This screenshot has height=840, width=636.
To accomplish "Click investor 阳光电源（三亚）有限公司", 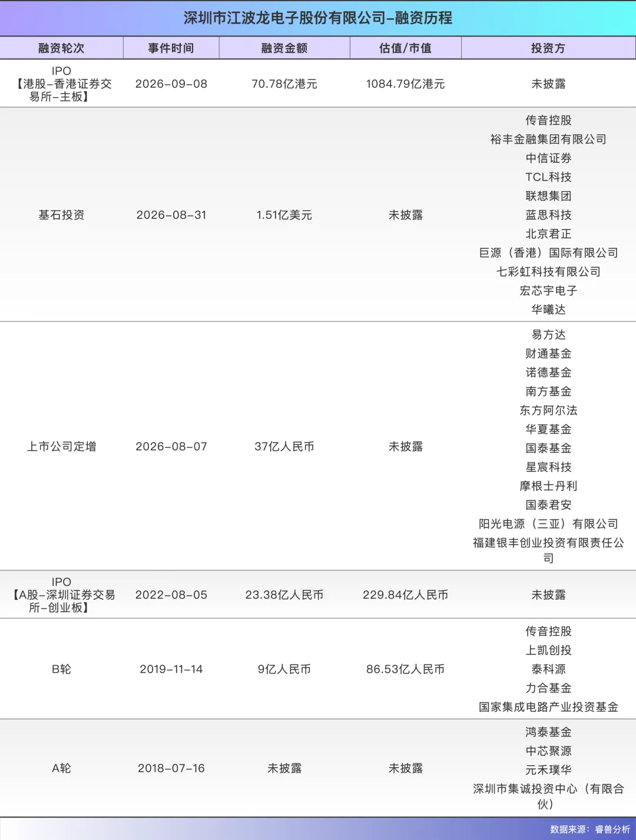I will (548, 523).
